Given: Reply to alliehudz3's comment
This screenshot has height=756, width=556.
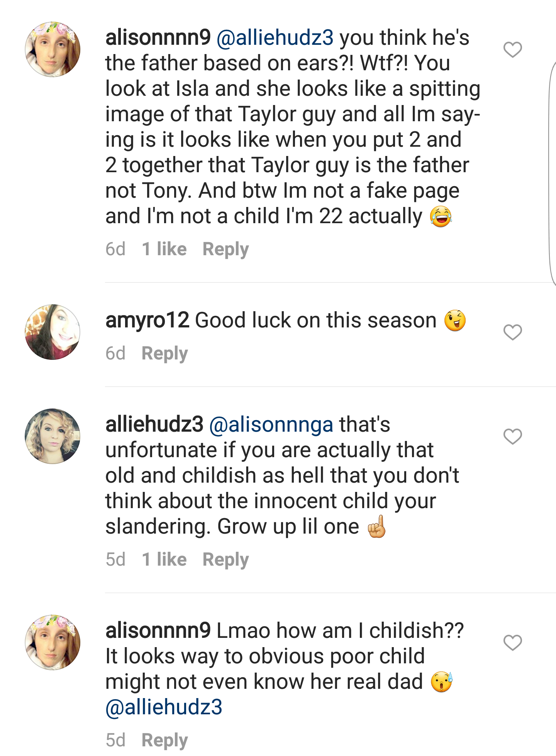Looking at the screenshot, I should click(x=226, y=560).
